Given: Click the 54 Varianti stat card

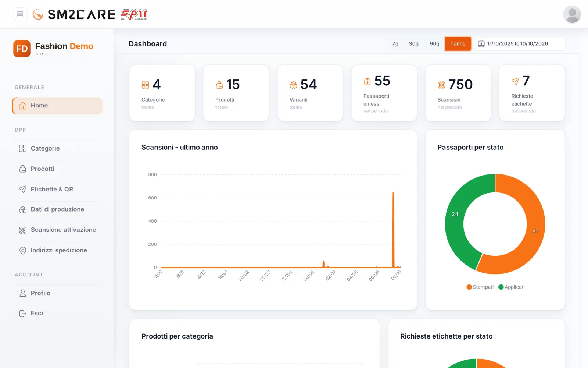Looking at the screenshot, I should pos(310,93).
